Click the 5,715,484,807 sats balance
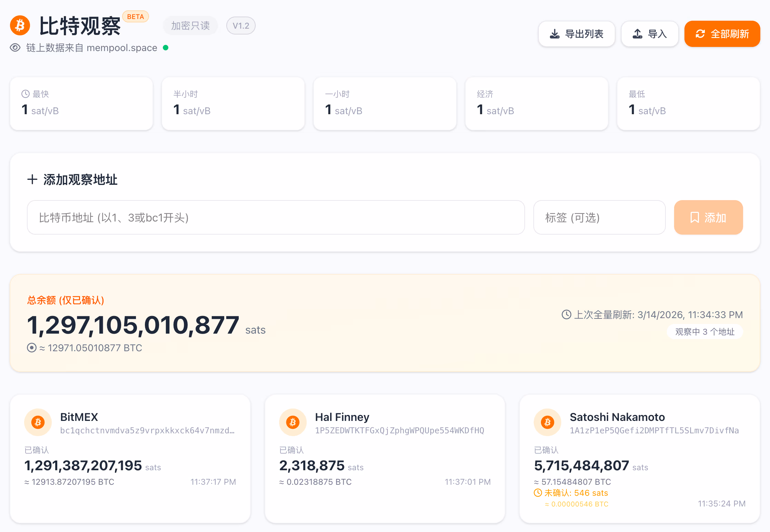The height and width of the screenshot is (532, 770). [591, 466]
